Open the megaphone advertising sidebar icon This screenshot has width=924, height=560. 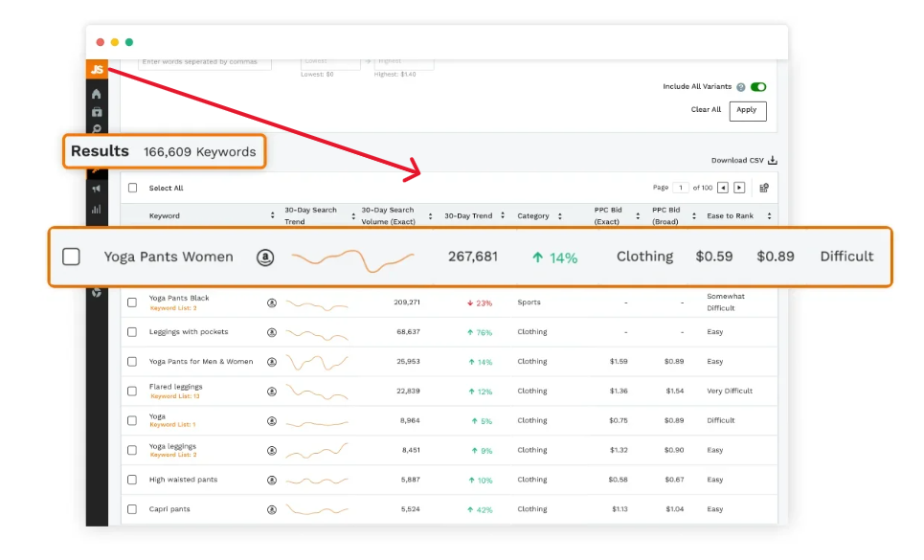click(x=97, y=189)
